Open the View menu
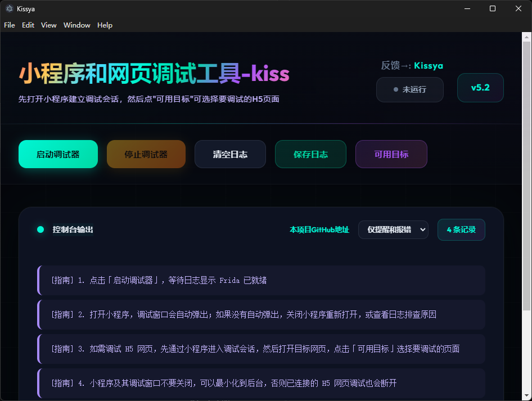532x401 pixels. pyautogui.click(x=48, y=25)
